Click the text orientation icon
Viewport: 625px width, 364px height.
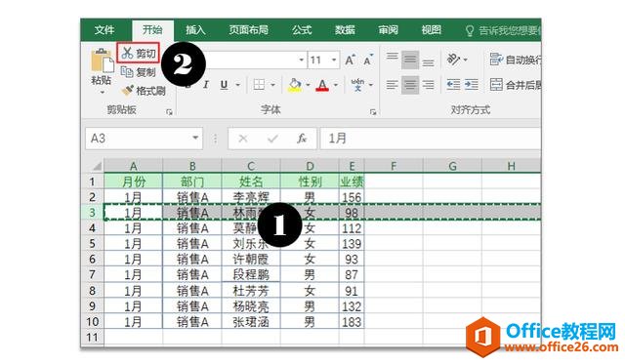[453, 60]
